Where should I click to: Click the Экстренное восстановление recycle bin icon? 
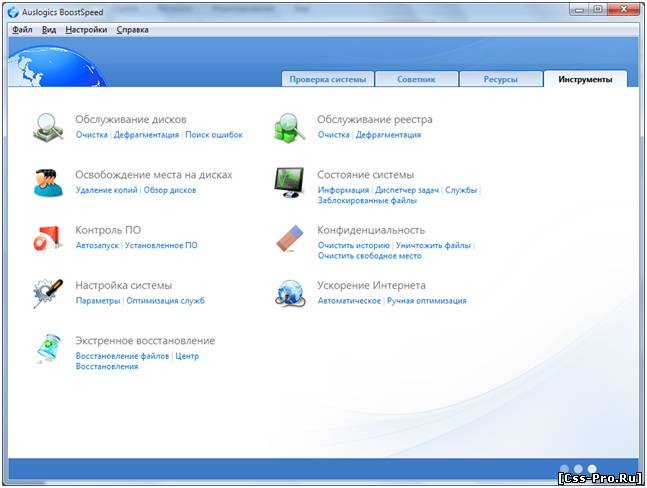pos(49,349)
